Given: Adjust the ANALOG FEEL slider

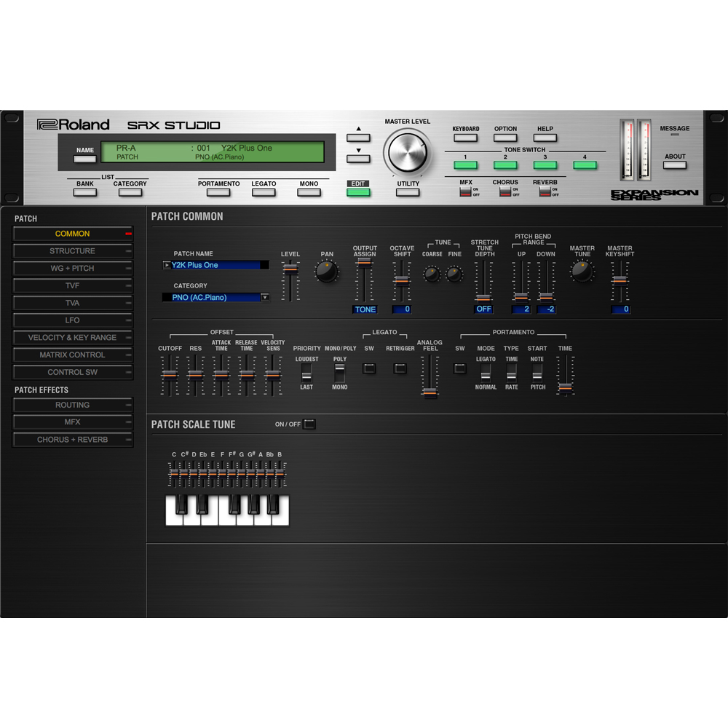Looking at the screenshot, I should 430,394.
